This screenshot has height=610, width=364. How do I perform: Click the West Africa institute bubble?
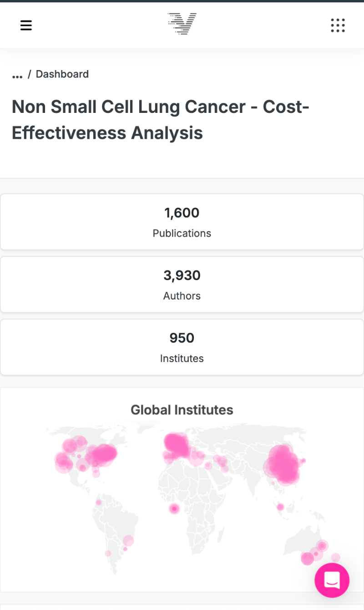174,509
